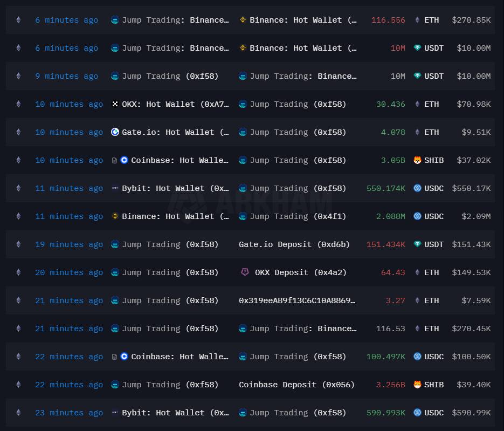Screen dimensions: 504x431
Task: Open the 20 minutes ago transaction
Action: click(x=69, y=272)
